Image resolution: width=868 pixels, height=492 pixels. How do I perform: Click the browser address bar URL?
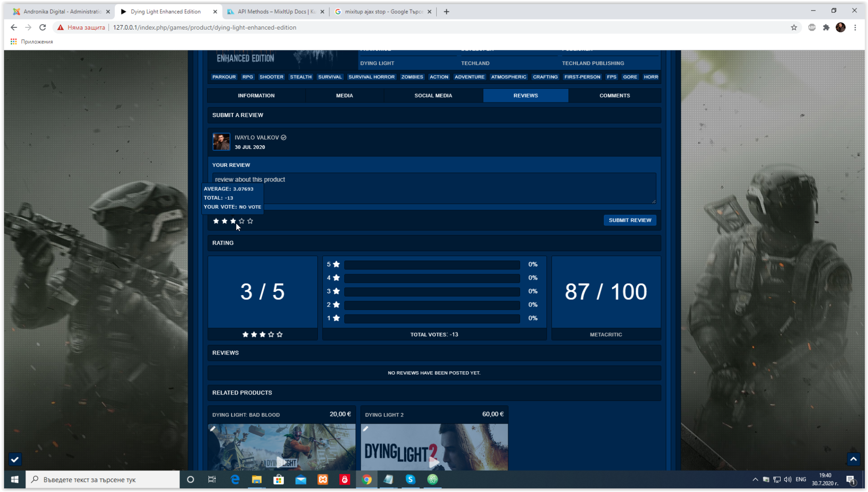pyautogui.click(x=204, y=27)
